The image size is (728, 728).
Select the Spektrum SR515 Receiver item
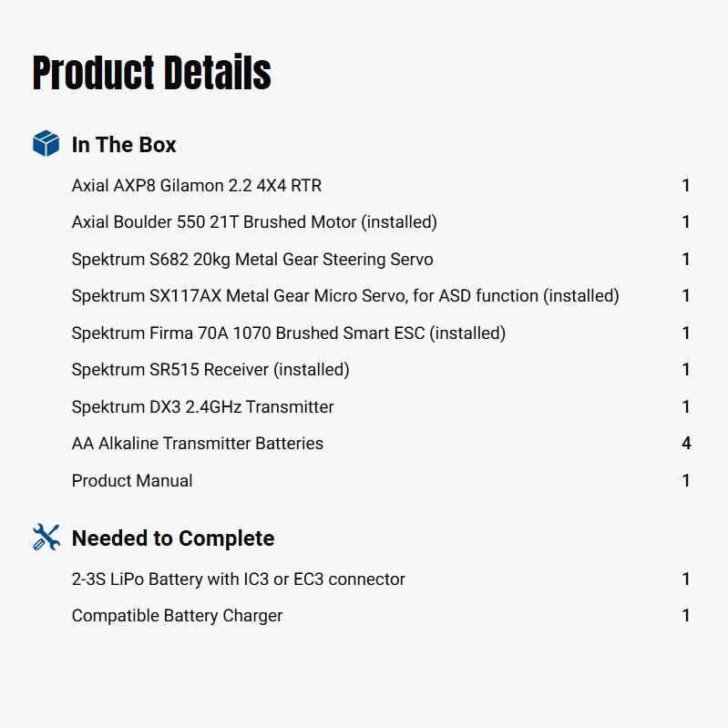click(210, 370)
